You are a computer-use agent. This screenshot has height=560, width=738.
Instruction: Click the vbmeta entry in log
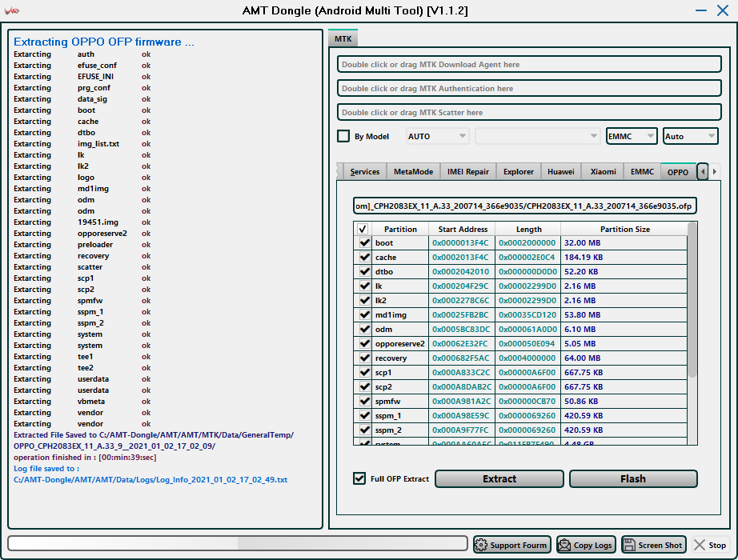click(91, 402)
